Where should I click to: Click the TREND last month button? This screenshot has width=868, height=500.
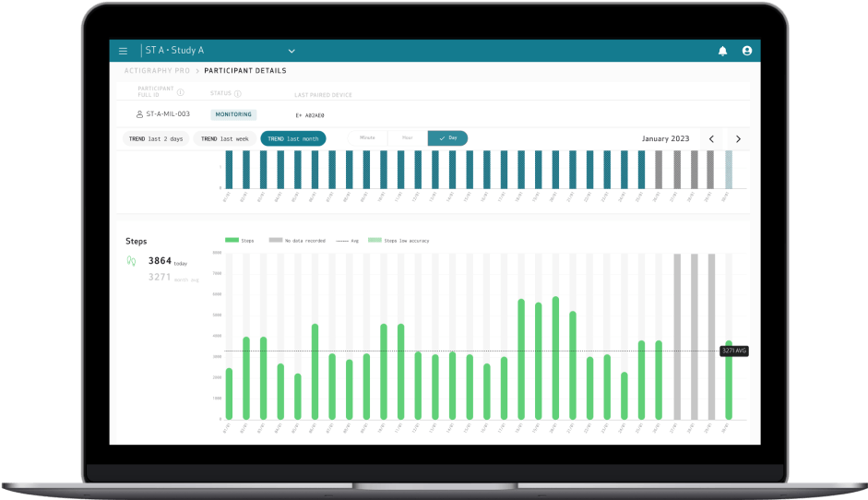pos(292,138)
